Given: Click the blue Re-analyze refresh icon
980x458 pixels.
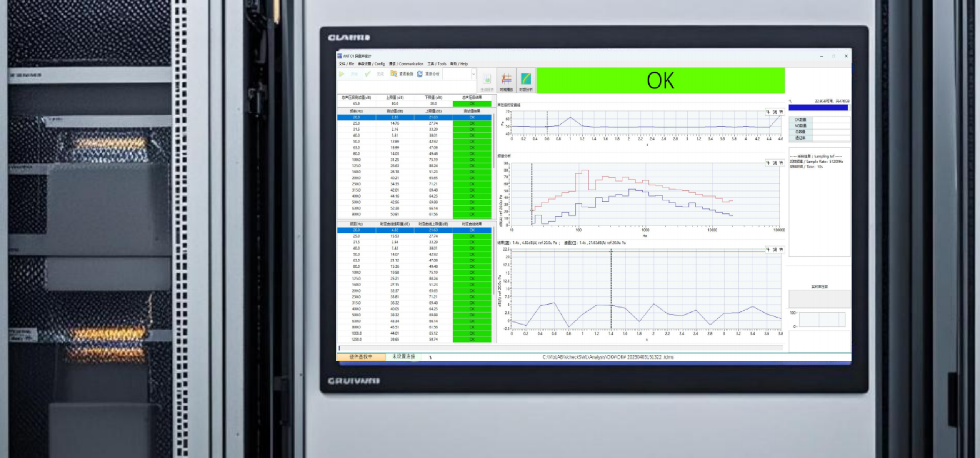Looking at the screenshot, I should [420, 74].
